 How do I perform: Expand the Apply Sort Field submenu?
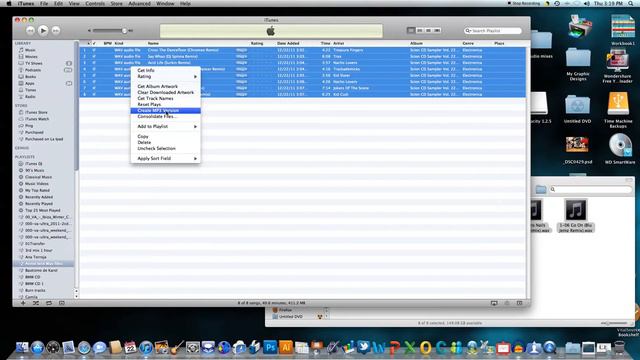click(165, 158)
